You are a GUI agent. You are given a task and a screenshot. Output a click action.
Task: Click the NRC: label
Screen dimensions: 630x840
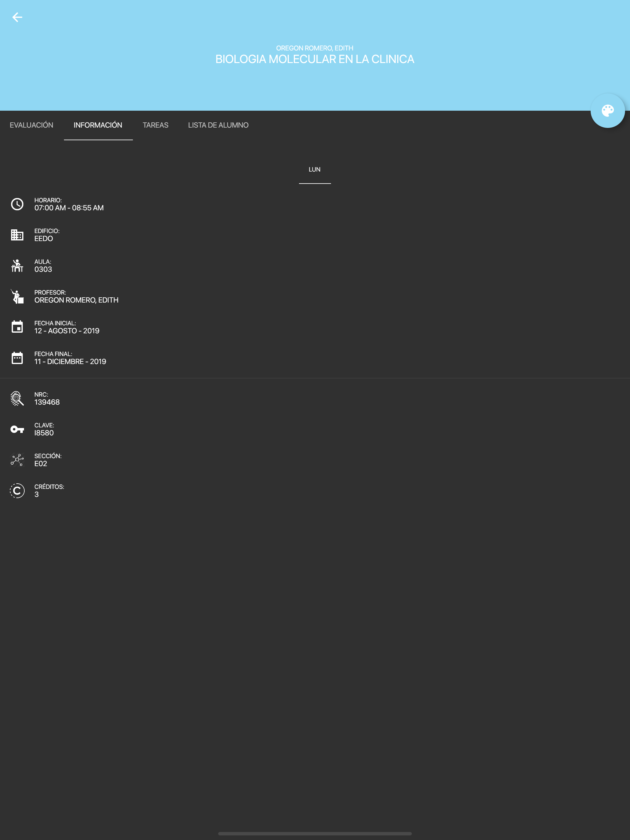(x=41, y=395)
